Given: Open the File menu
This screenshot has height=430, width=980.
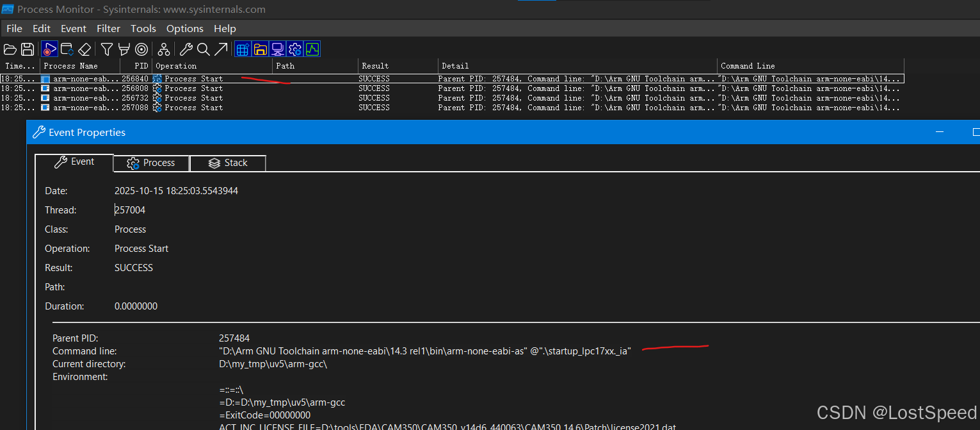Looking at the screenshot, I should pyautogui.click(x=14, y=28).
